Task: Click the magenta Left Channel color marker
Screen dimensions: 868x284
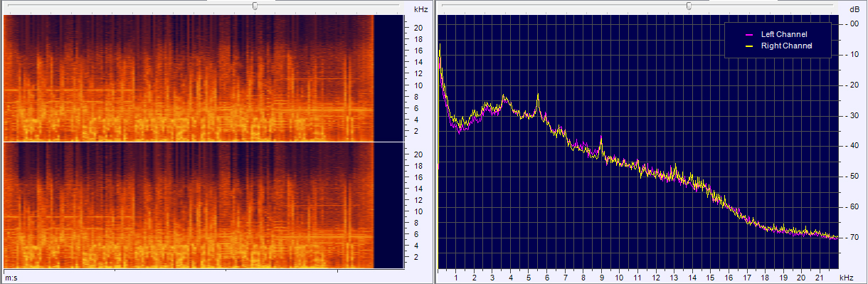Action: [x=748, y=34]
